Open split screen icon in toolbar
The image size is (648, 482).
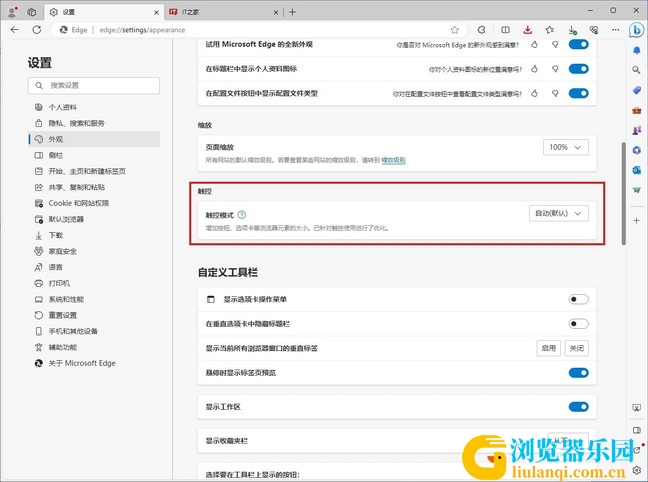505,30
